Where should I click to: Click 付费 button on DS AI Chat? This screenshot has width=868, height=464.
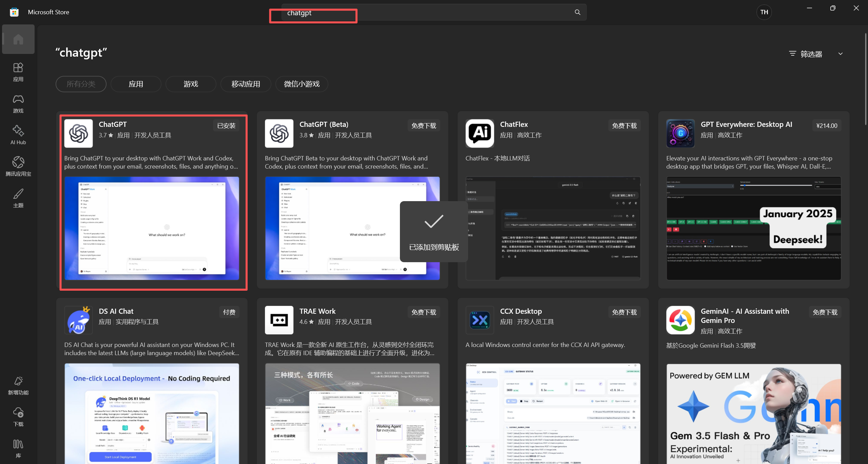click(229, 312)
